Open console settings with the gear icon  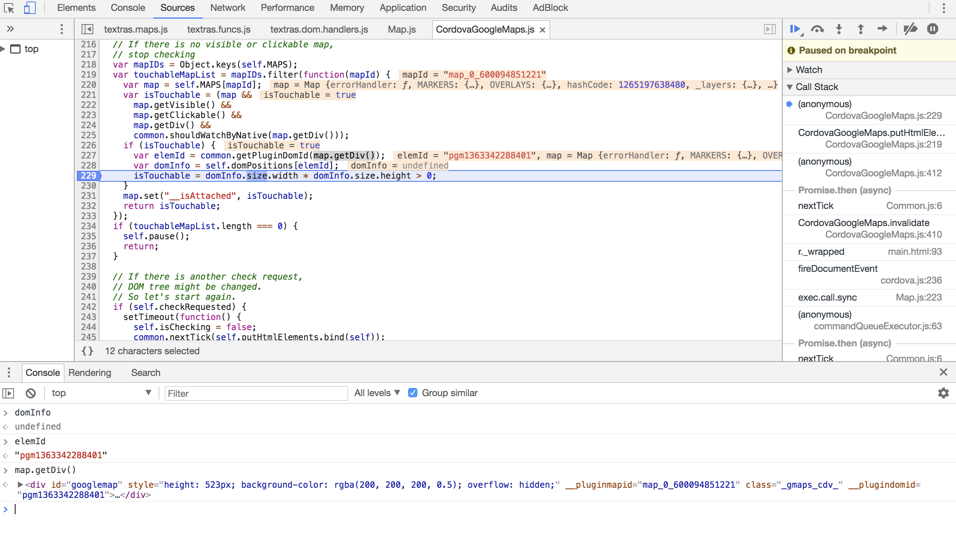pos(943,393)
